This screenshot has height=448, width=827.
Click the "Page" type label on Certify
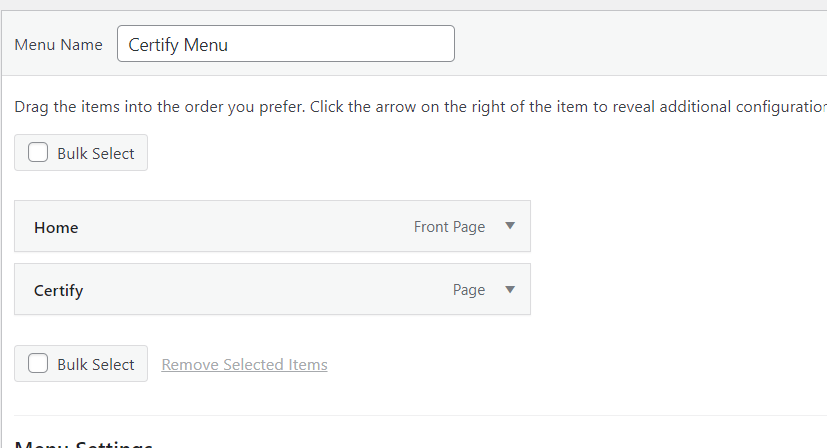click(x=468, y=290)
